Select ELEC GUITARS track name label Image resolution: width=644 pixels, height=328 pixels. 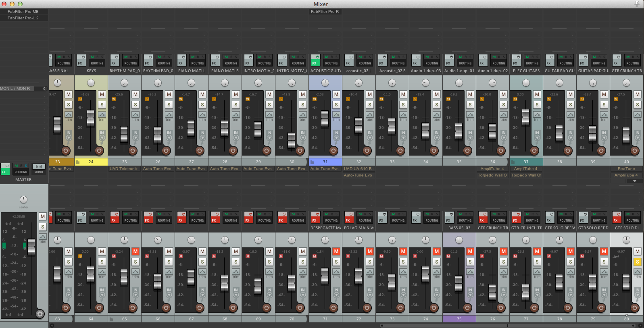point(526,71)
